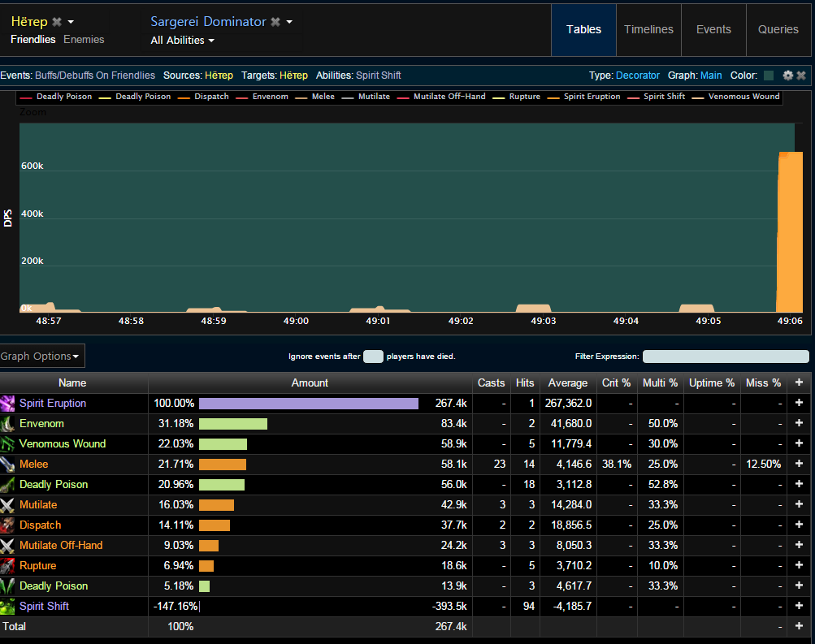Open the Envenom ability link

[x=41, y=424]
